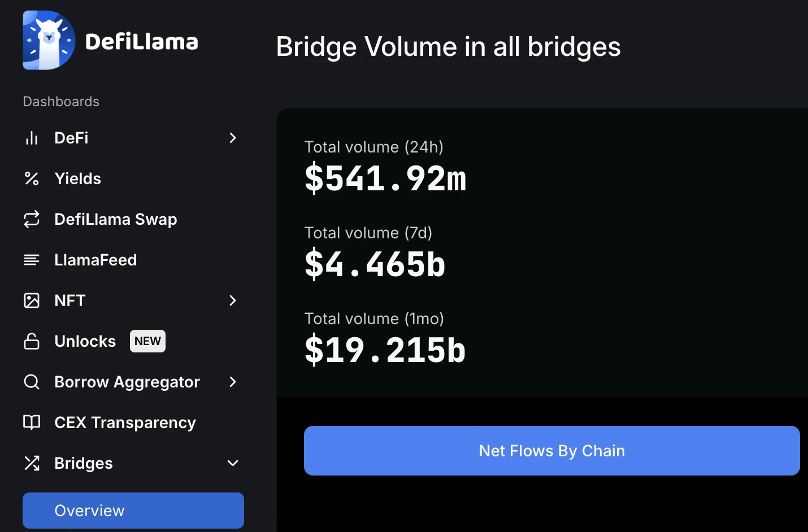Click the Yields percent icon

click(32, 178)
